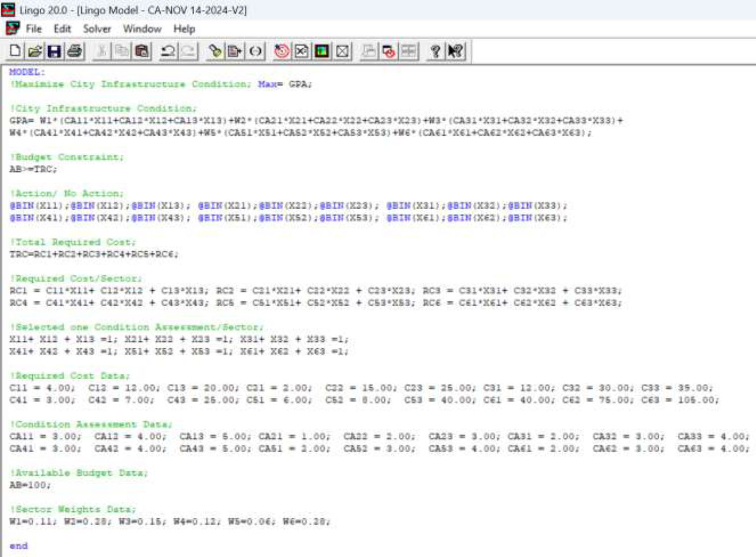Image resolution: width=756 pixels, height=557 pixels.
Task: Click the Copy icon in toolbar
Action: tap(122, 51)
